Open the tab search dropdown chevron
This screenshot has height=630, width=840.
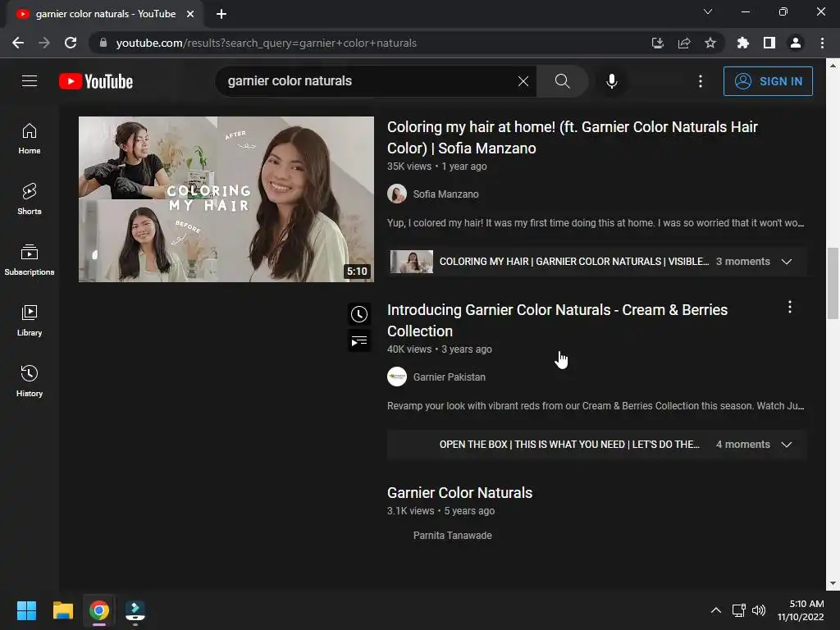point(708,11)
